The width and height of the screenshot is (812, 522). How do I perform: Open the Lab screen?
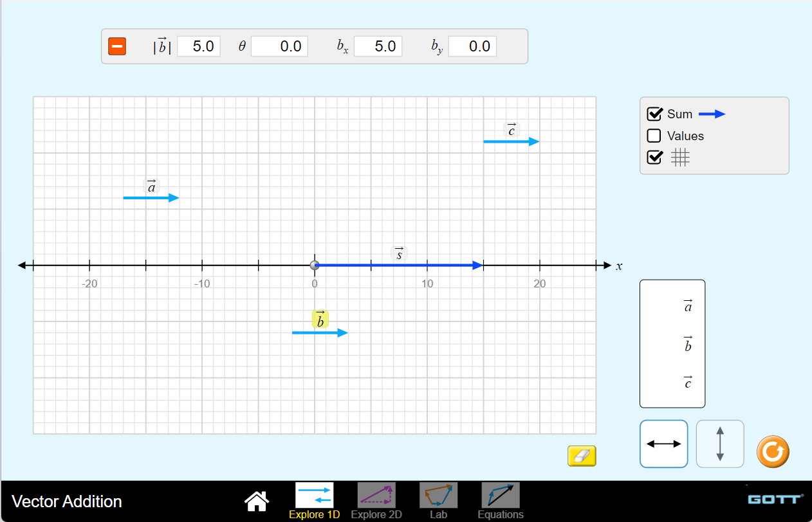(x=438, y=501)
